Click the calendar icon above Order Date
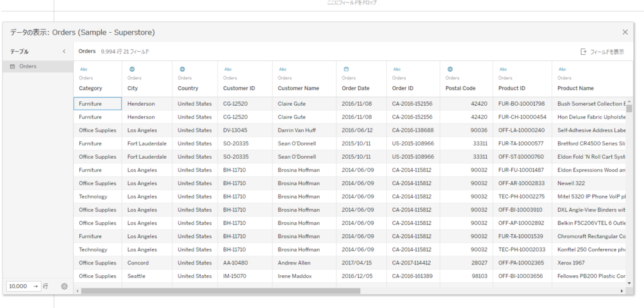The image size is (644, 308). [x=347, y=69]
